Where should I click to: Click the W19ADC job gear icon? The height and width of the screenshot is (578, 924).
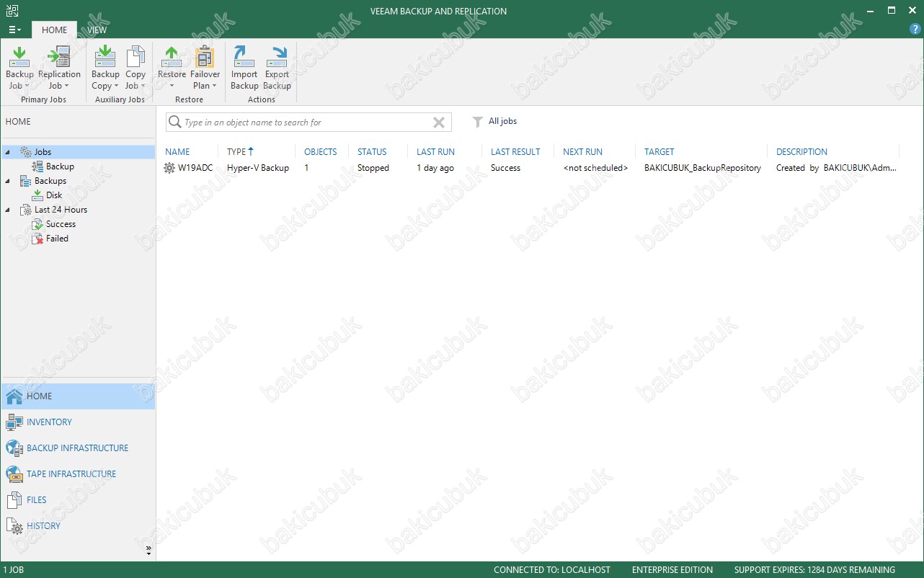169,168
